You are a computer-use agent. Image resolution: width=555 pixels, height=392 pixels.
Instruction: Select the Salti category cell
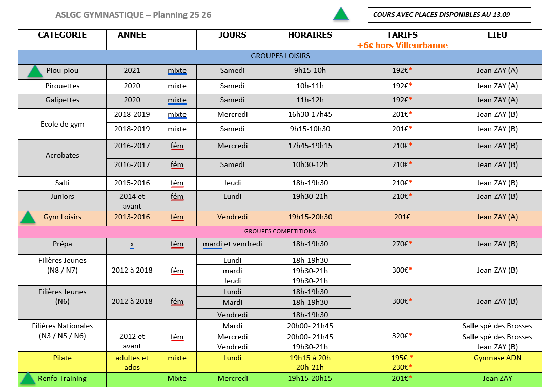[x=62, y=183]
